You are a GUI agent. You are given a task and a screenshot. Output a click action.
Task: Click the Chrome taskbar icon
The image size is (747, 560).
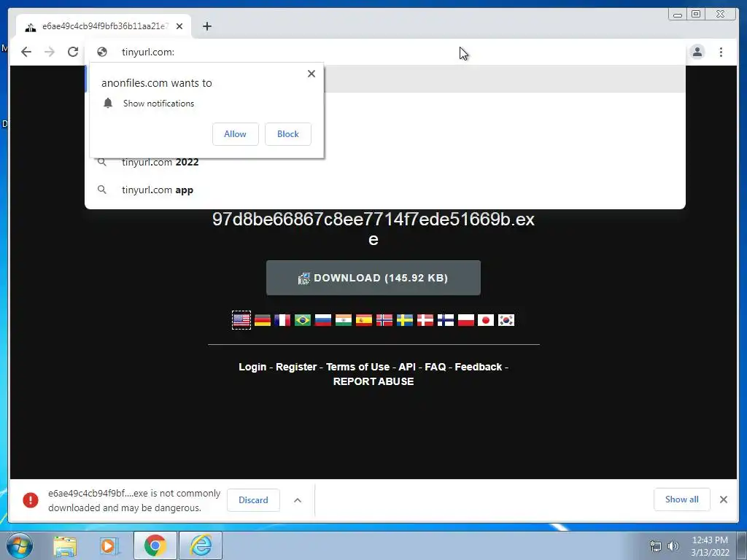pyautogui.click(x=155, y=545)
